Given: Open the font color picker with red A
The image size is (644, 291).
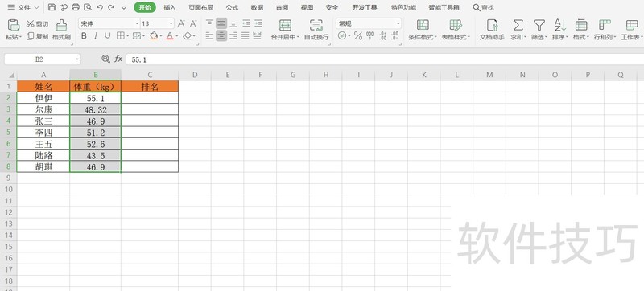Looking at the screenshot, I should tap(170, 36).
